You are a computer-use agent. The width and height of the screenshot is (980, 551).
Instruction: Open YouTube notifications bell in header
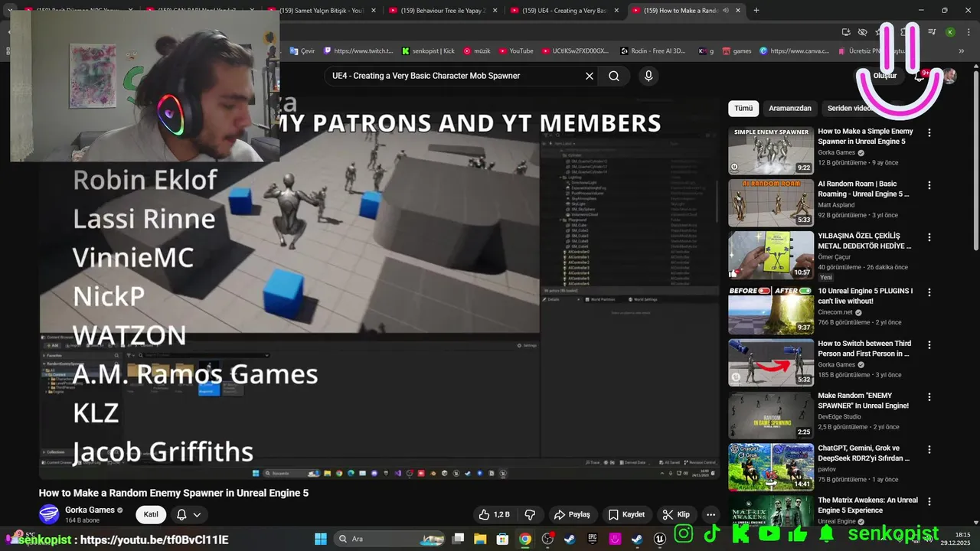[x=921, y=76]
